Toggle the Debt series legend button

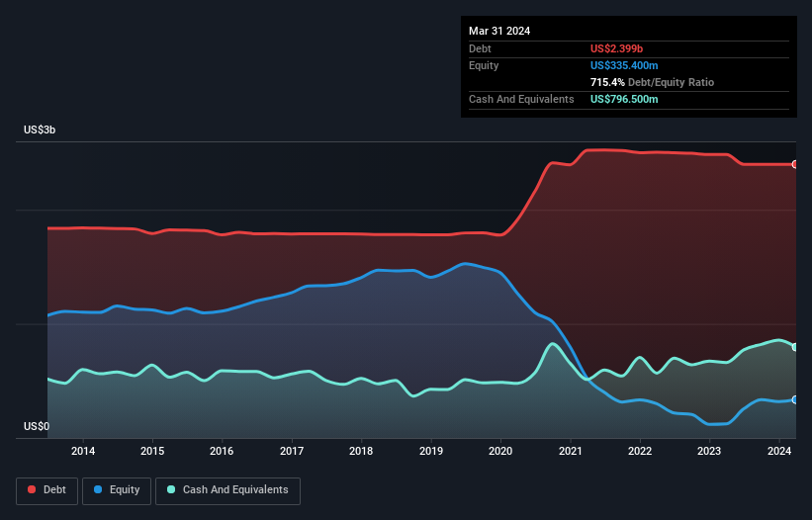[46, 490]
